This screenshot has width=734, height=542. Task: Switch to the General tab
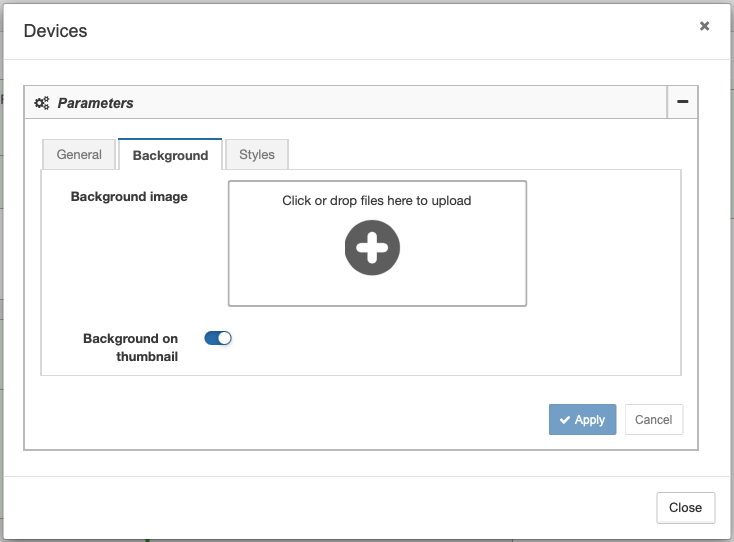pyautogui.click(x=79, y=154)
